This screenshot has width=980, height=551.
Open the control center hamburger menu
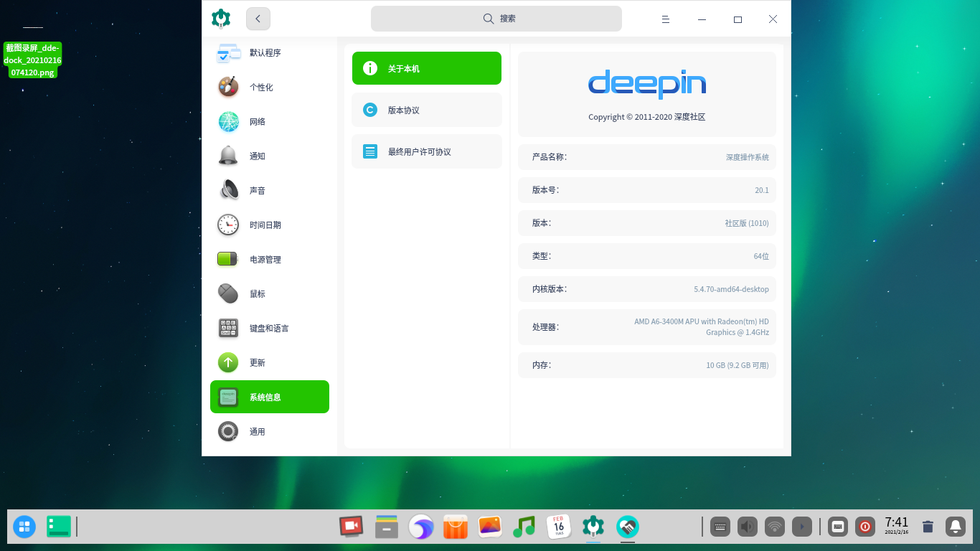pos(666,19)
